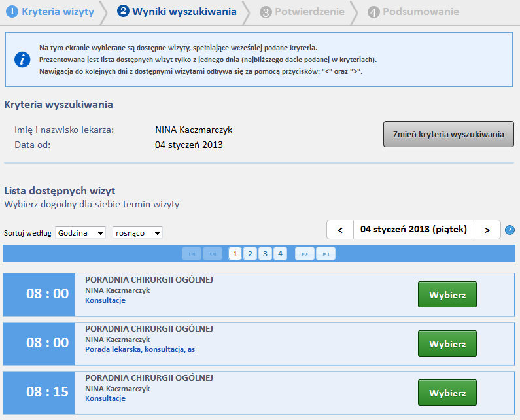This screenshot has height=420, width=520.
Task: Go to next day with > button
Action: [487, 230]
